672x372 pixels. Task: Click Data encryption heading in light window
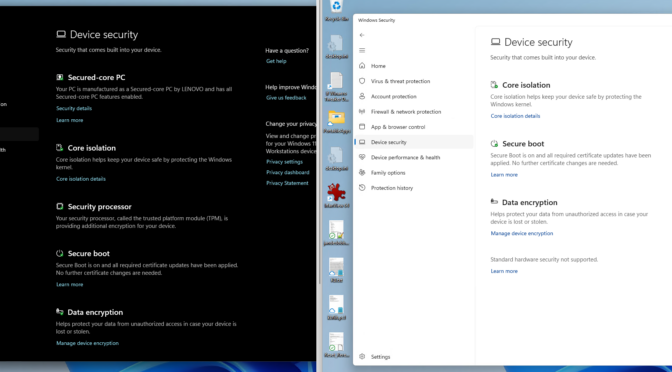point(530,203)
